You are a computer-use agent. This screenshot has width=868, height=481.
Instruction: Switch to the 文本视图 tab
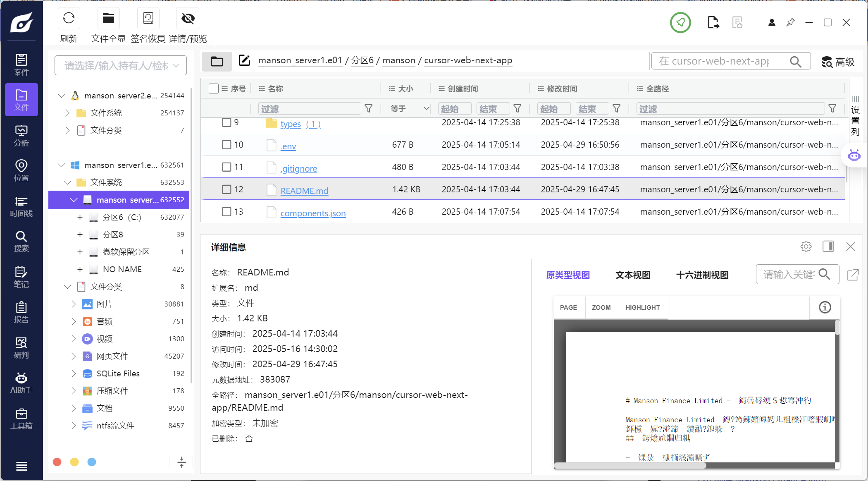[632, 275]
